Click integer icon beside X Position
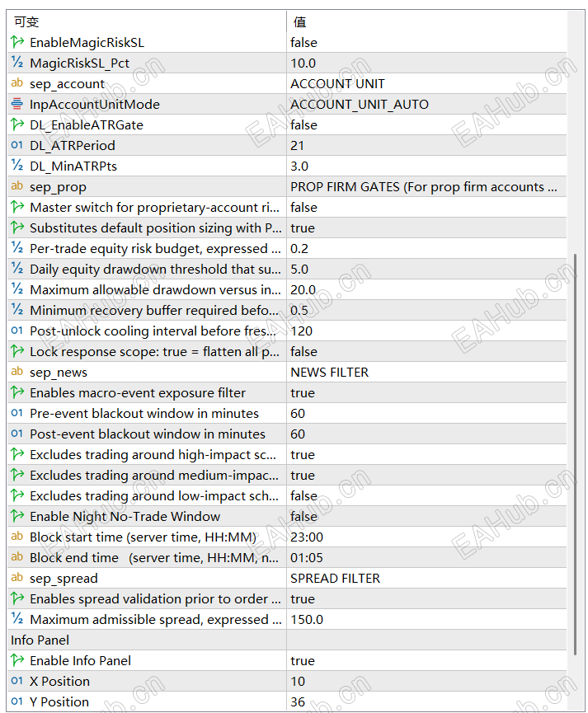Screen dimensions: 588x713 coord(17,681)
